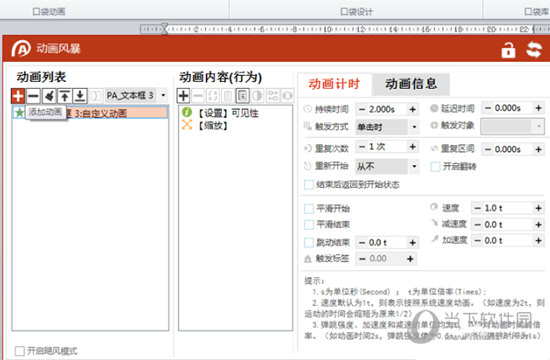Click the half-circle contrast icon in behavior toolbar
The width and height of the screenshot is (550, 360).
point(257,95)
